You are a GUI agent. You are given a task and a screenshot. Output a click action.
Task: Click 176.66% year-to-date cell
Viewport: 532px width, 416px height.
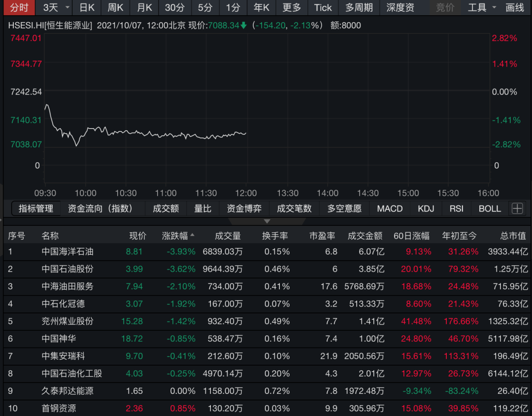click(461, 321)
